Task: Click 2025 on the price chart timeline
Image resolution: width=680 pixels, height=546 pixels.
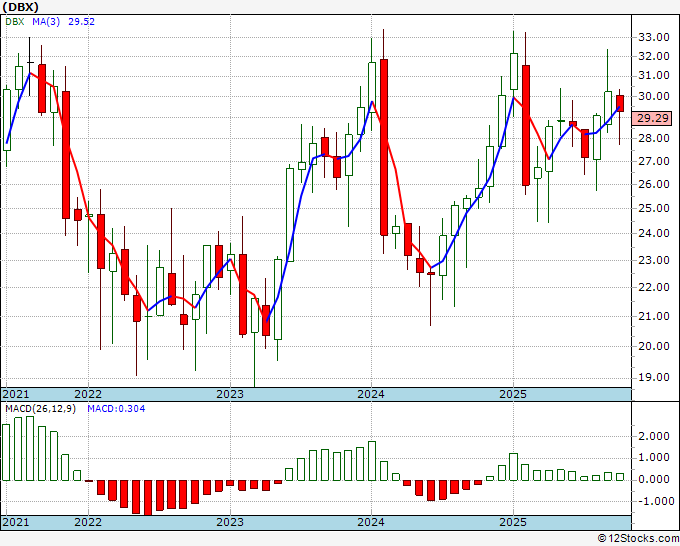Action: 513,394
